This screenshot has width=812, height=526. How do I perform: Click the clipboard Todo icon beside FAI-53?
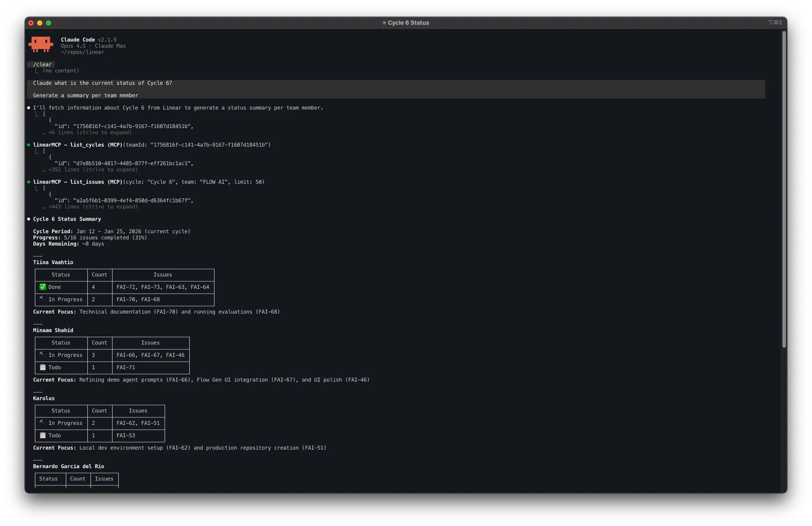tap(43, 435)
